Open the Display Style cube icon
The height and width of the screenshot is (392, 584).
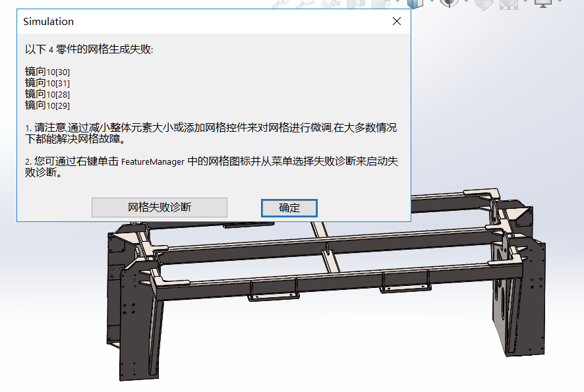point(415,3)
